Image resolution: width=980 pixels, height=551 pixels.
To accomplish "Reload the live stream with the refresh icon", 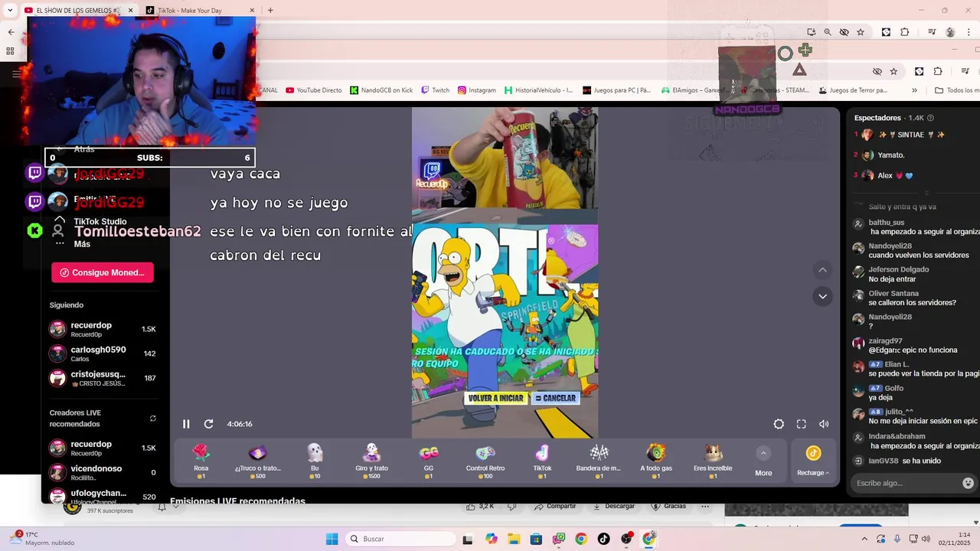I will click(208, 424).
